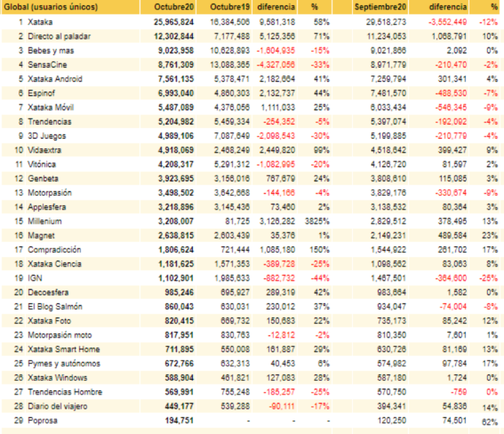Select the 'Espinof' site name
504x434 pixels.
point(41,93)
